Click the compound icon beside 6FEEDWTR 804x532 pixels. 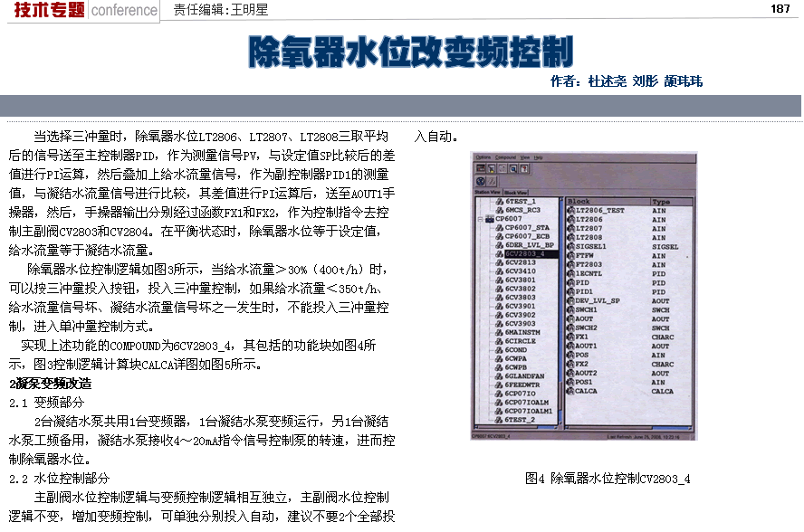tap(499, 385)
